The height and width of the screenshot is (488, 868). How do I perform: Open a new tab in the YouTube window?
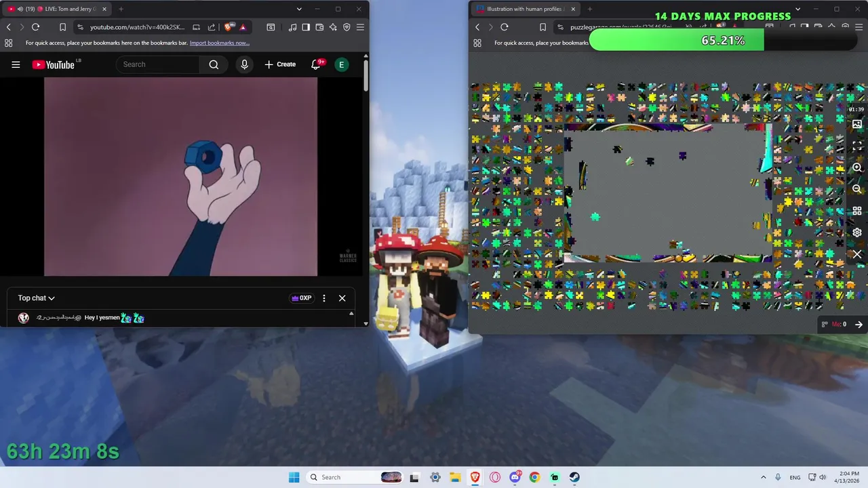[x=121, y=9]
